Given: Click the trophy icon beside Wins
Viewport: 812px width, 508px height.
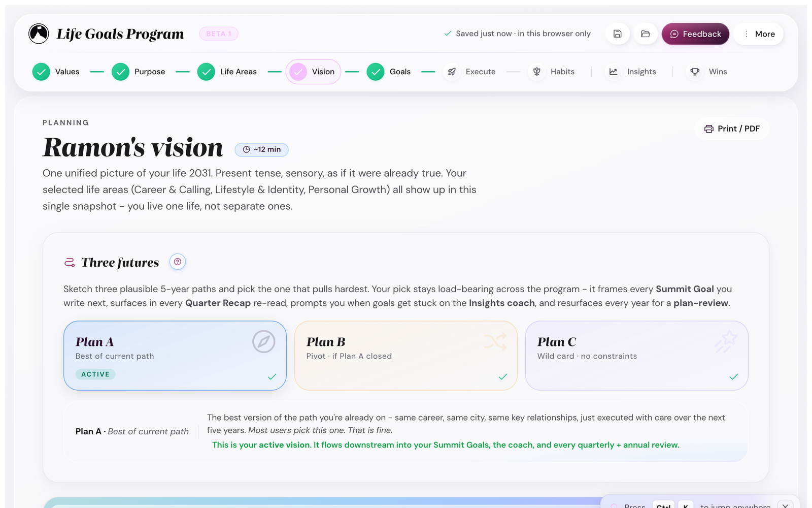Looking at the screenshot, I should [695, 72].
